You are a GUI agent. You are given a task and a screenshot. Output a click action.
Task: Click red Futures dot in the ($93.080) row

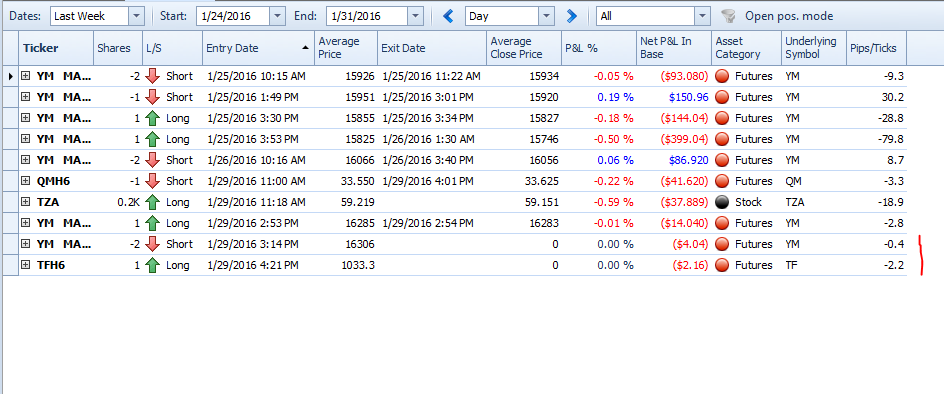[x=721, y=76]
